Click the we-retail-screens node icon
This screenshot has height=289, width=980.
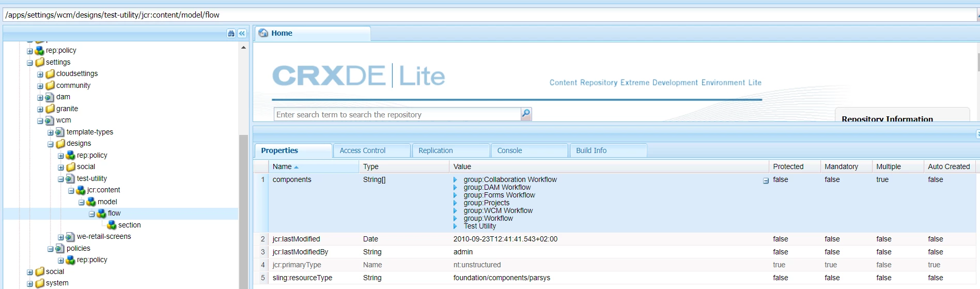(x=71, y=237)
